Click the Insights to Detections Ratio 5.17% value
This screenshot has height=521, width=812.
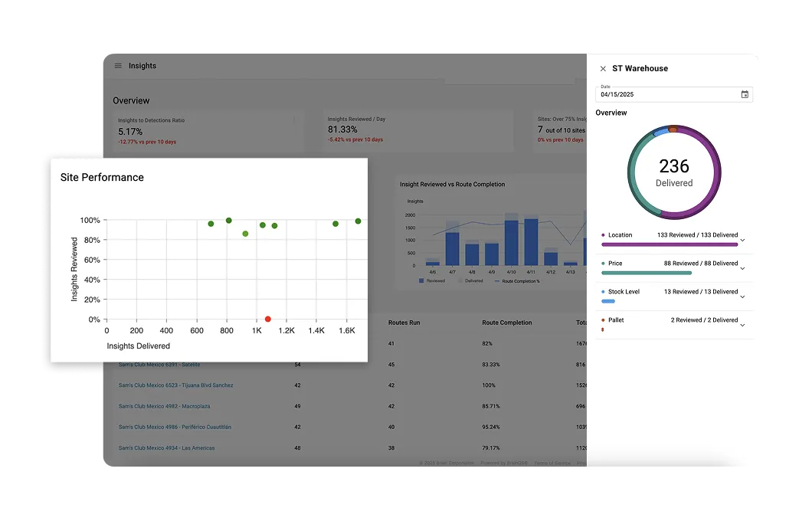click(130, 132)
